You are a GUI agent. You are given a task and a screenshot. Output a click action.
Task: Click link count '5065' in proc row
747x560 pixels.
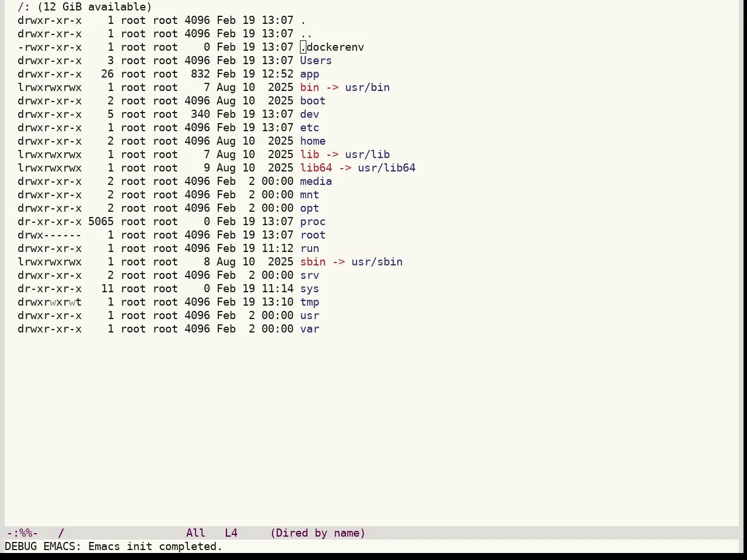(101, 222)
